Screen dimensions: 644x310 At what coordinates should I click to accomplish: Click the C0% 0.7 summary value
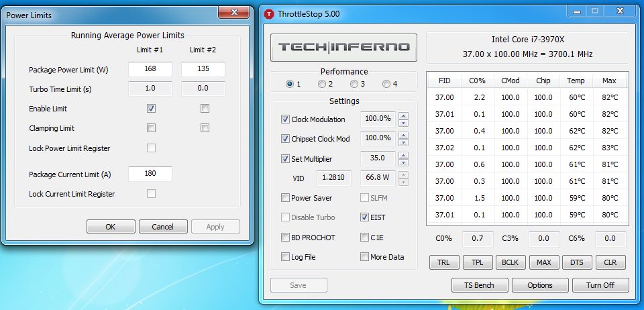pyautogui.click(x=478, y=239)
